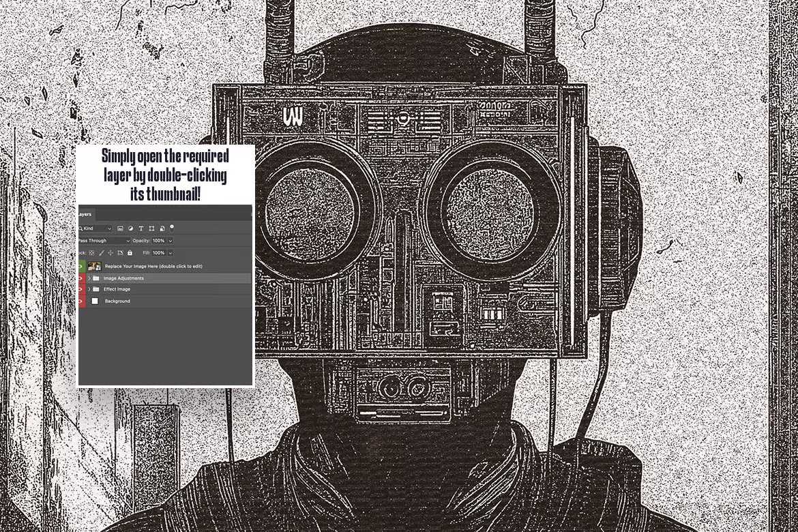This screenshot has height=532, width=798.
Task: Enable Lock image pixels
Action: 102,253
